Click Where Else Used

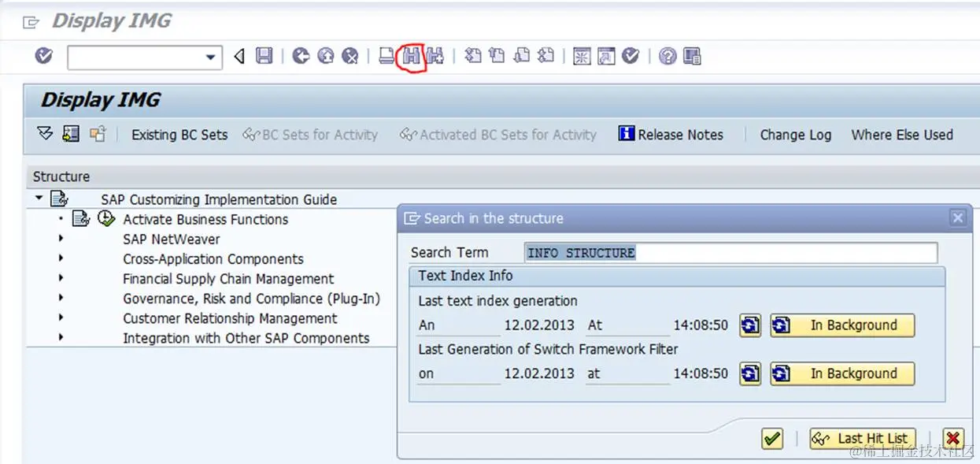tap(902, 135)
